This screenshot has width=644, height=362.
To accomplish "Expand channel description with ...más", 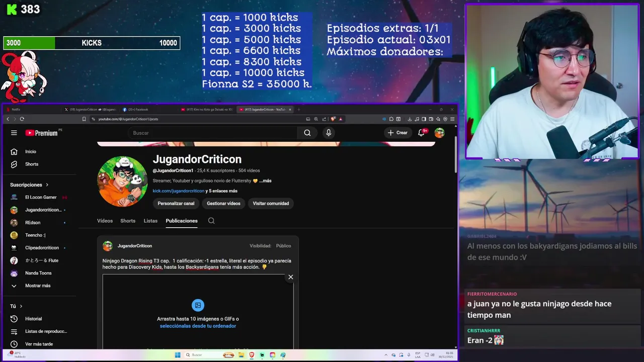I will point(265,180).
